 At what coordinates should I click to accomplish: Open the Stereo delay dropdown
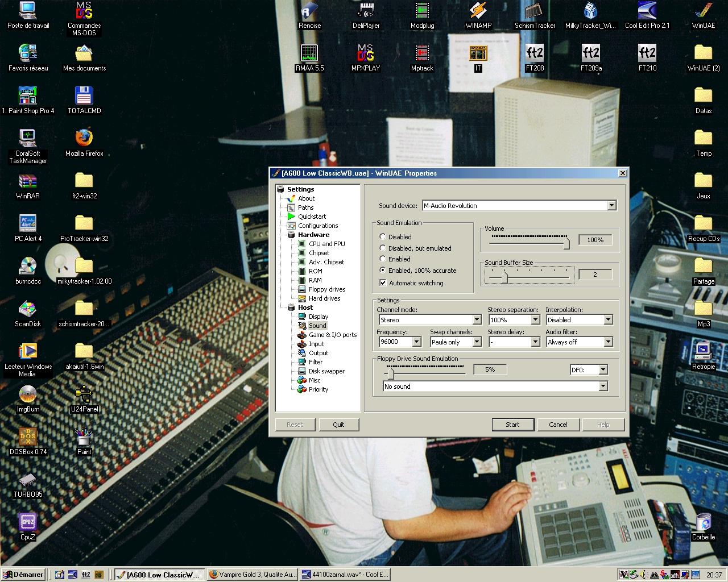point(535,342)
